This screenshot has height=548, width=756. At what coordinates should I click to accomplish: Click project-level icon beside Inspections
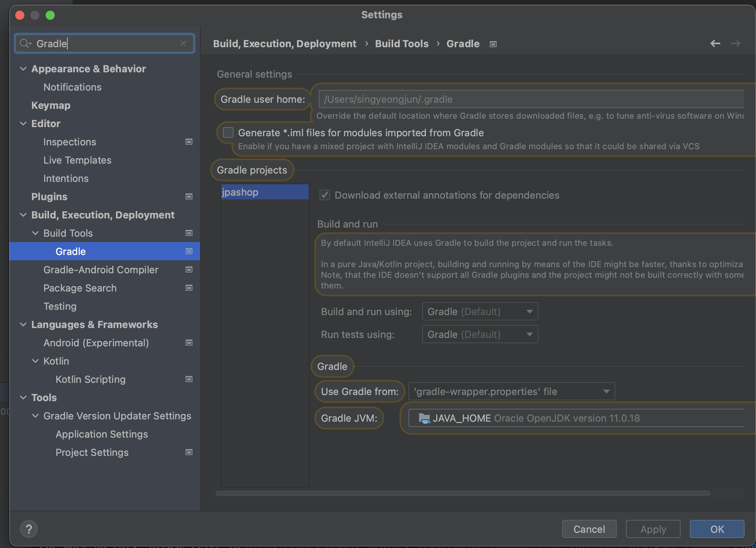coord(189,142)
